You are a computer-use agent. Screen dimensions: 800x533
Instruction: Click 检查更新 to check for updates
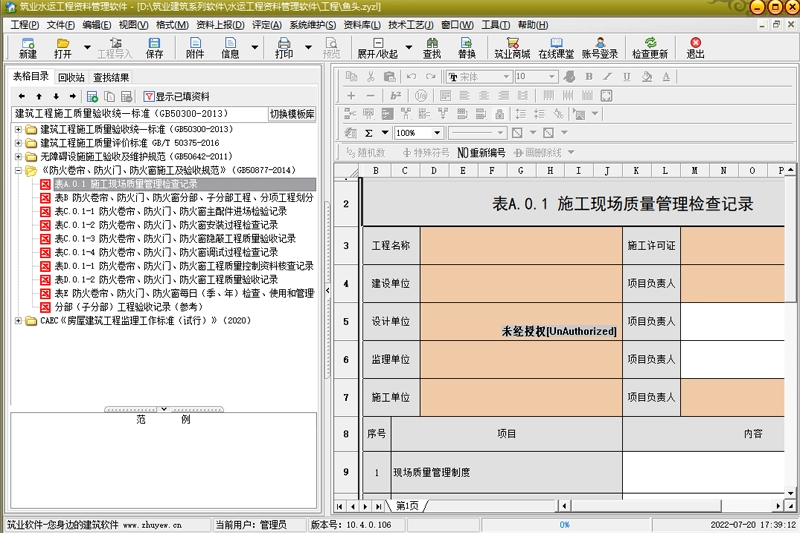coord(649,48)
